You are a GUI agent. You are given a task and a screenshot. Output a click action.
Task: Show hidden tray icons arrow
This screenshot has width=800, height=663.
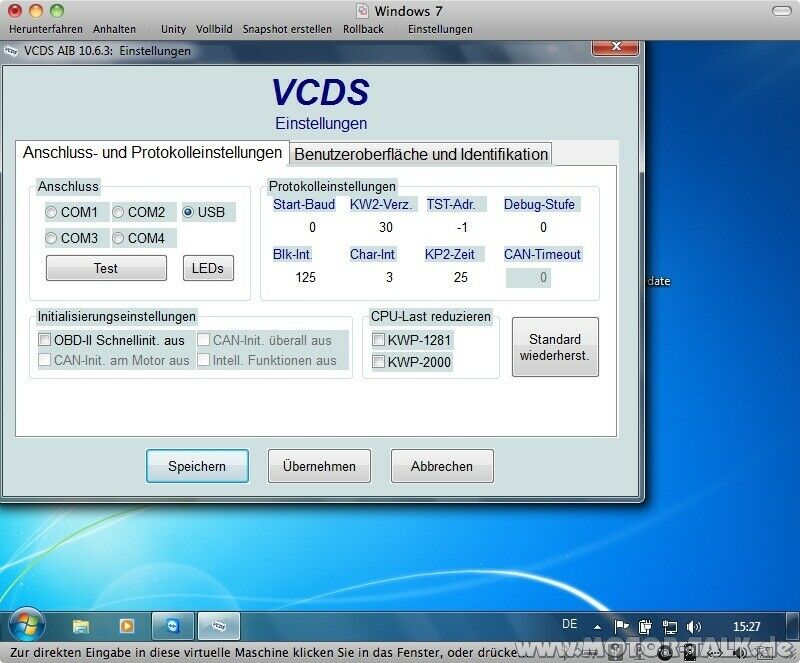click(597, 627)
